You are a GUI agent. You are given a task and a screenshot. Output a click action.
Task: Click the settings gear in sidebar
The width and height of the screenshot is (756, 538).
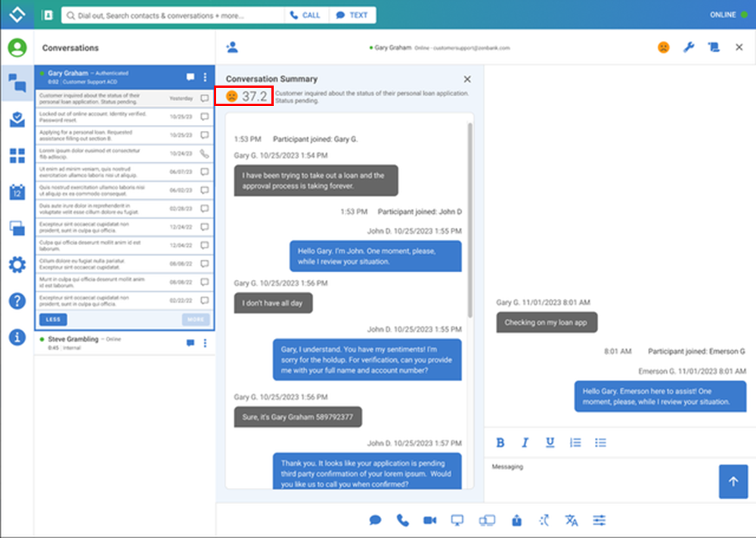[x=17, y=265]
